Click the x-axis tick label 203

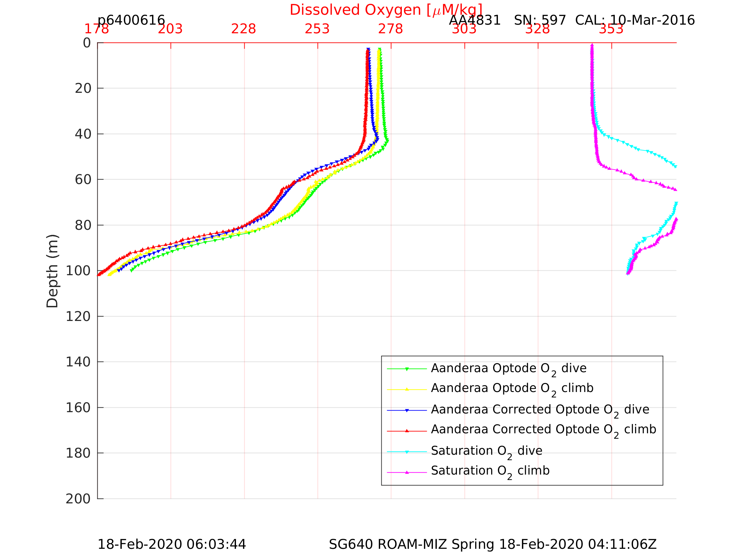[170, 29]
